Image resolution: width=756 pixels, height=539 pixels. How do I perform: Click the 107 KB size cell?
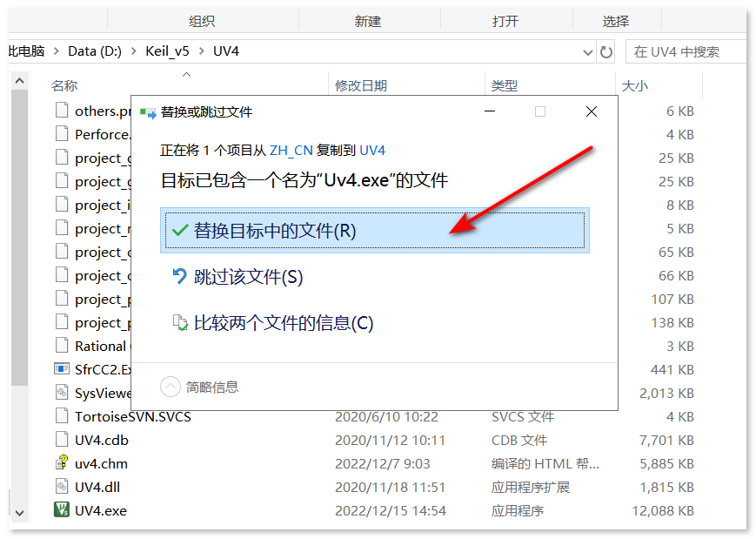click(672, 300)
